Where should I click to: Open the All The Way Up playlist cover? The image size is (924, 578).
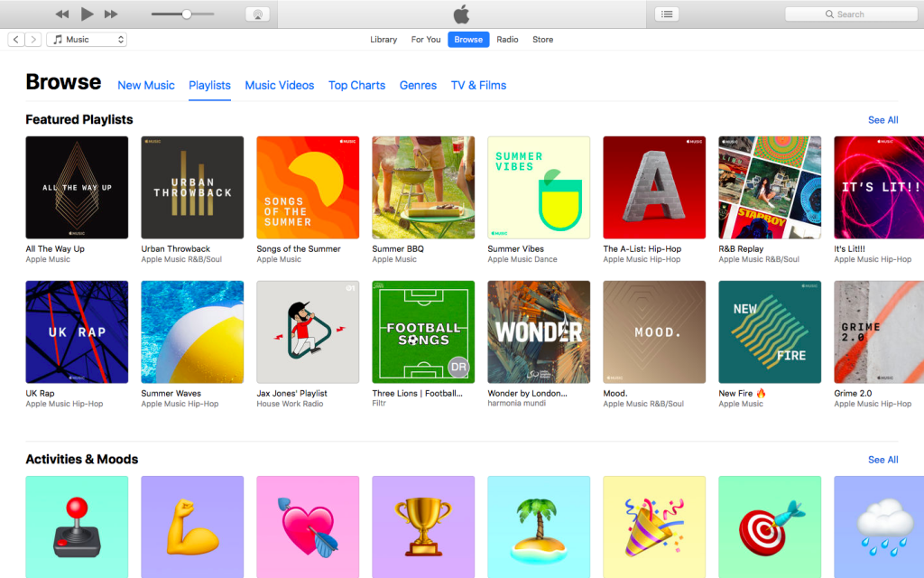[x=77, y=188]
